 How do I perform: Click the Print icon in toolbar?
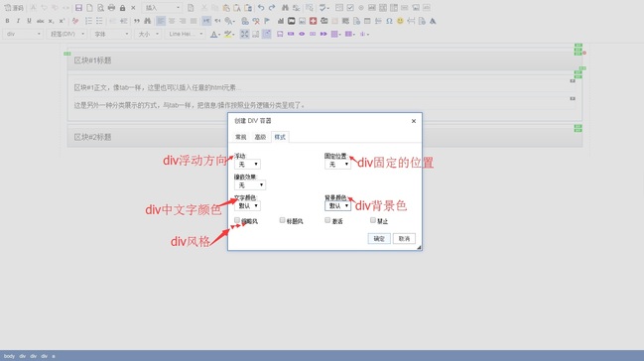tap(111, 8)
